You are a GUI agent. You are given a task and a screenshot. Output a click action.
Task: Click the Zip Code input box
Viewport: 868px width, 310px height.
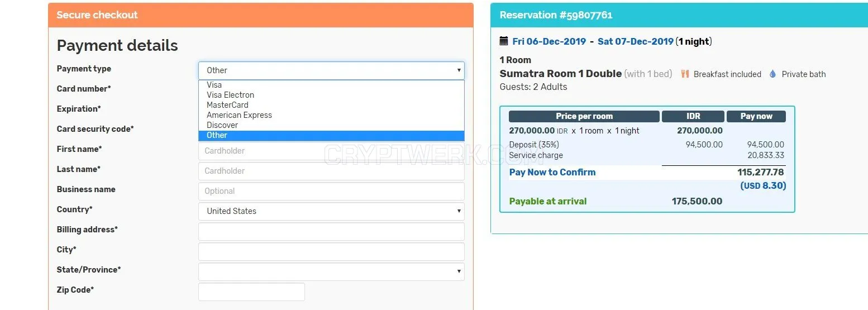tap(251, 292)
